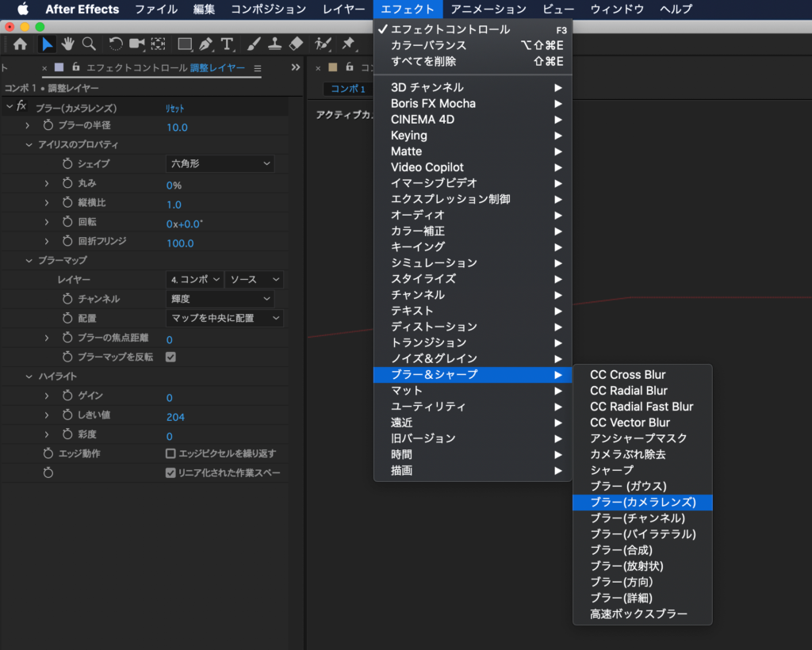The height and width of the screenshot is (650, 812).
Task: Click the lock icon on effect controls panel
Action: tap(76, 67)
